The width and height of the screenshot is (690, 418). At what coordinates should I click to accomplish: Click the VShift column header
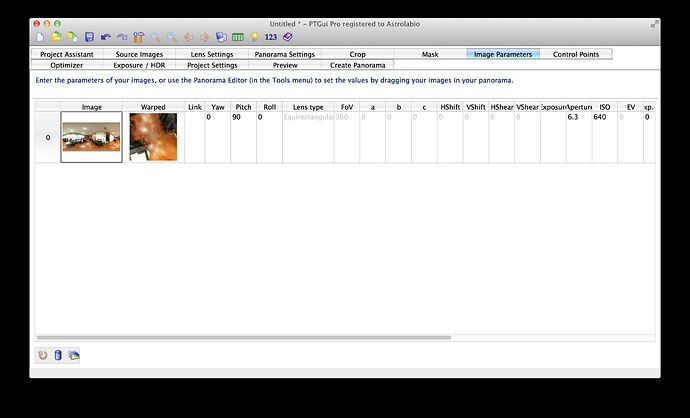pos(476,107)
